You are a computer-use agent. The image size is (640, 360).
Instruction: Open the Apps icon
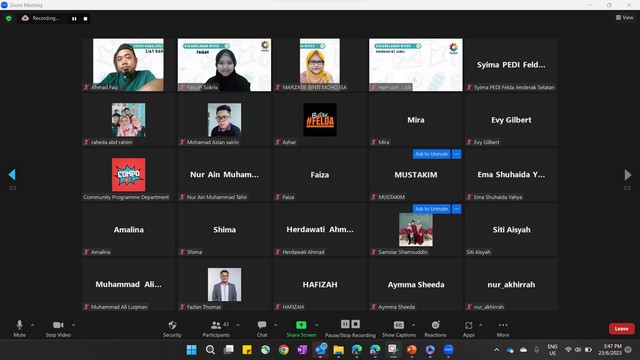pos(469,325)
